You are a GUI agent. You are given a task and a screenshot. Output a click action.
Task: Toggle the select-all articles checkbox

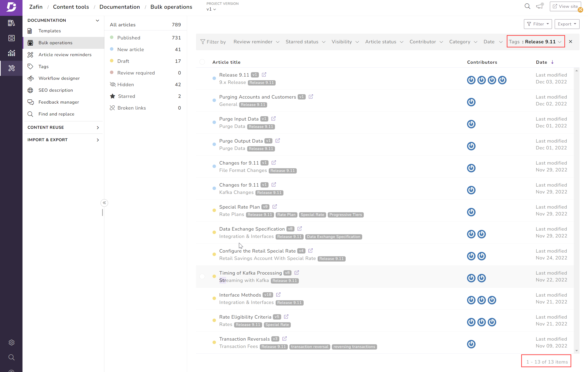[x=202, y=62]
